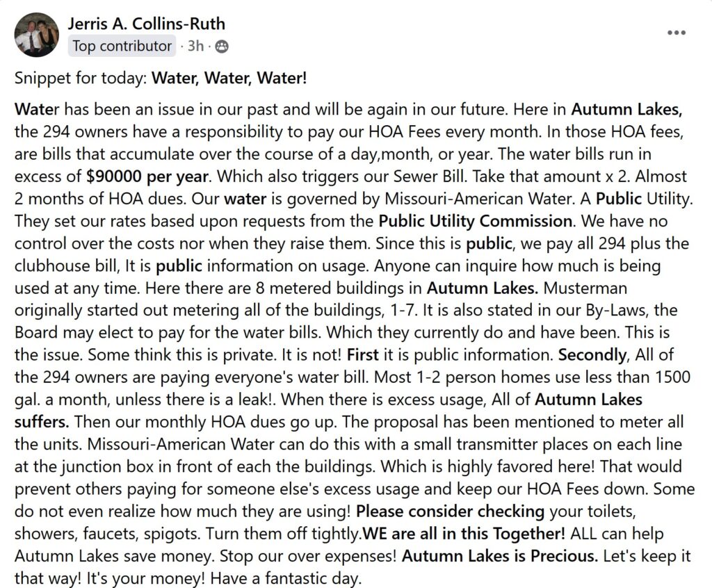712x588 pixels.
Task: Open the post's three-dot options menu
Action: [x=677, y=33]
